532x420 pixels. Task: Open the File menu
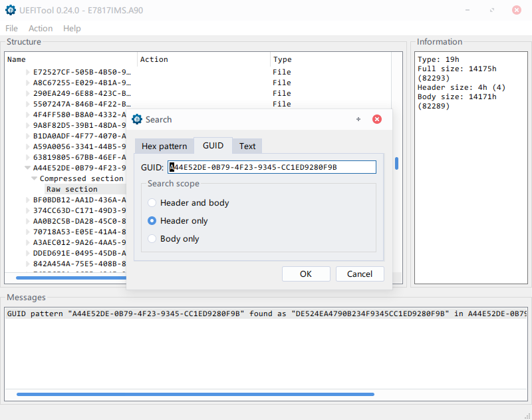(11, 29)
